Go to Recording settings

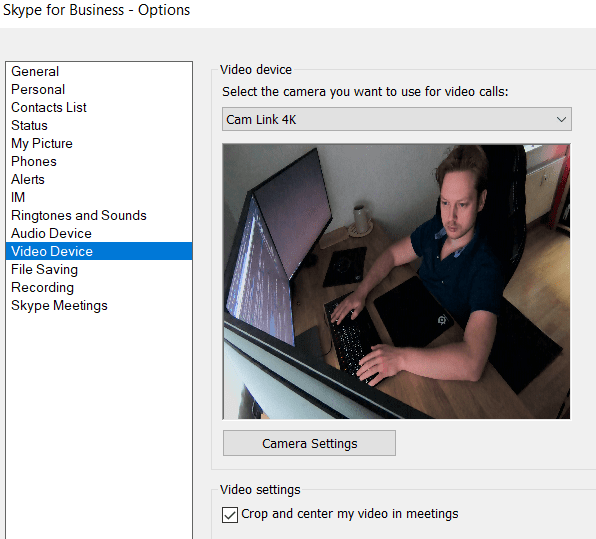[42, 287]
